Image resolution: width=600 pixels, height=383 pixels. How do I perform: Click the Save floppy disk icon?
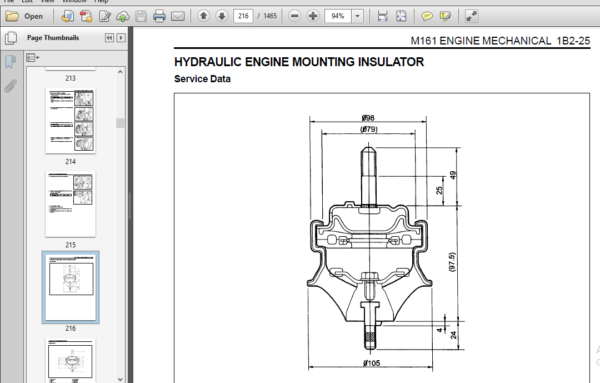click(x=141, y=16)
